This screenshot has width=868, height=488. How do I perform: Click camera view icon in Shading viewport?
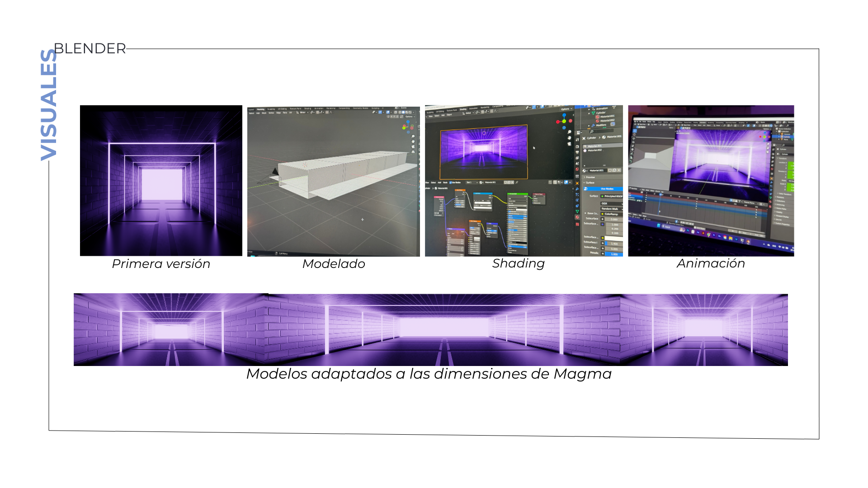coord(569,144)
